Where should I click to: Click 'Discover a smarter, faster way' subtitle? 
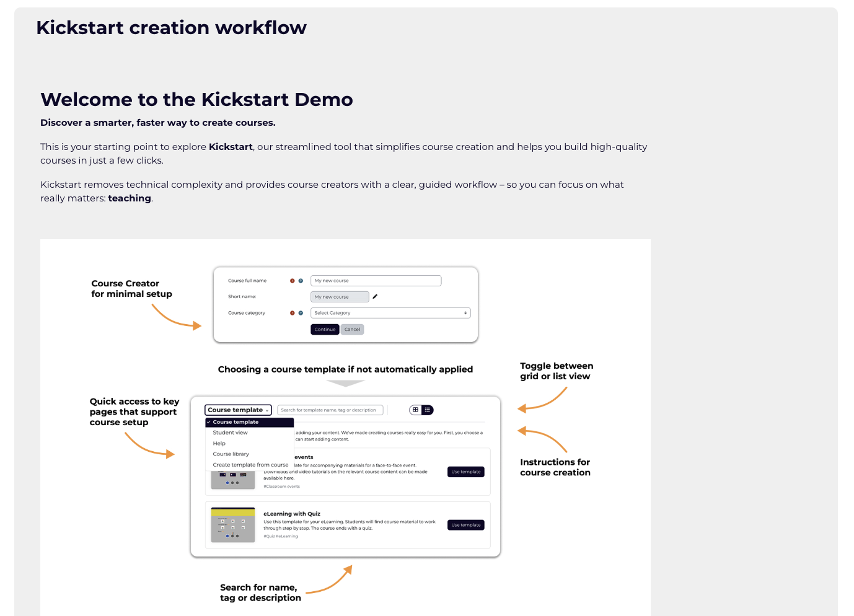158,123
